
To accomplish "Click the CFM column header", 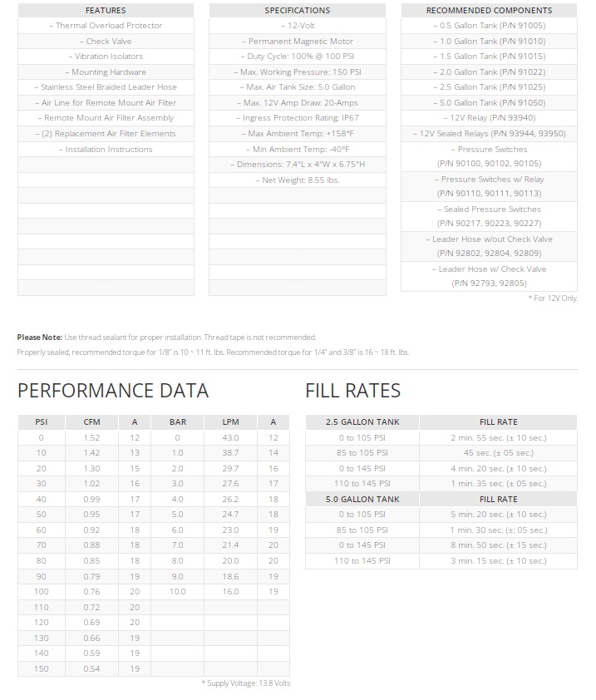I will 91,422.
